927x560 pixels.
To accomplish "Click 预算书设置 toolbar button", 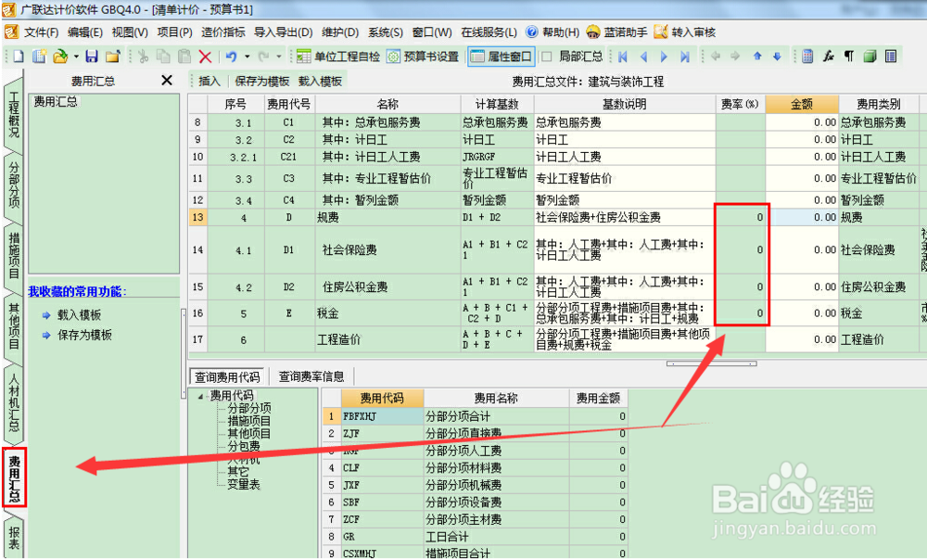I will coord(423,57).
